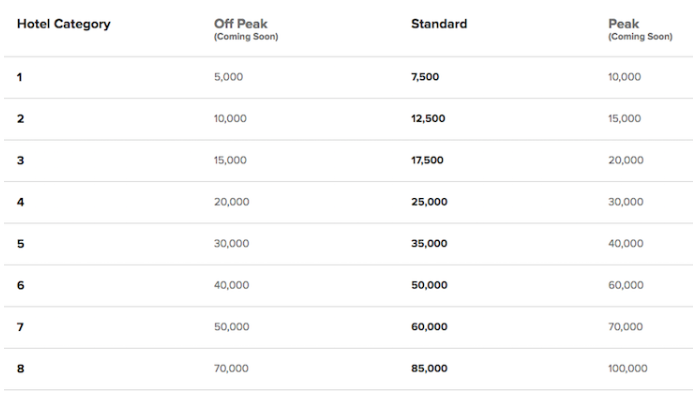Image resolution: width=693 pixels, height=395 pixels.
Task: Select the Peak column header
Action: click(624, 24)
